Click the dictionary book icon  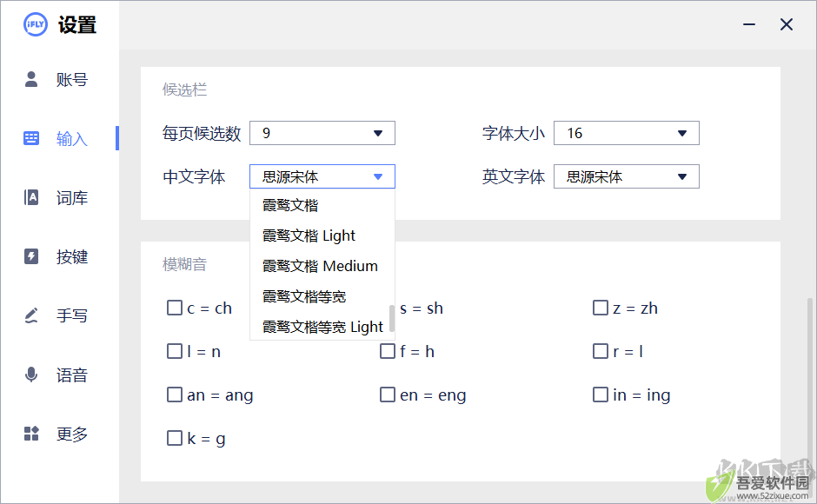pos(31,197)
